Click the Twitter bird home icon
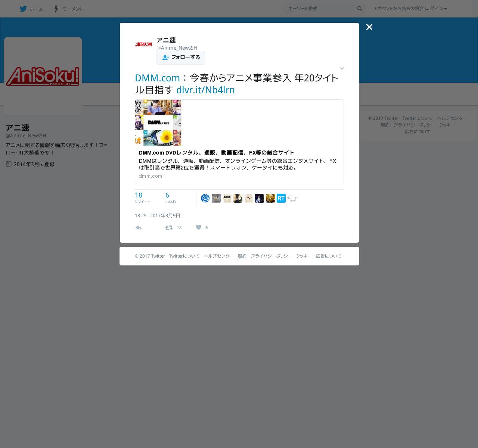 coord(23,9)
